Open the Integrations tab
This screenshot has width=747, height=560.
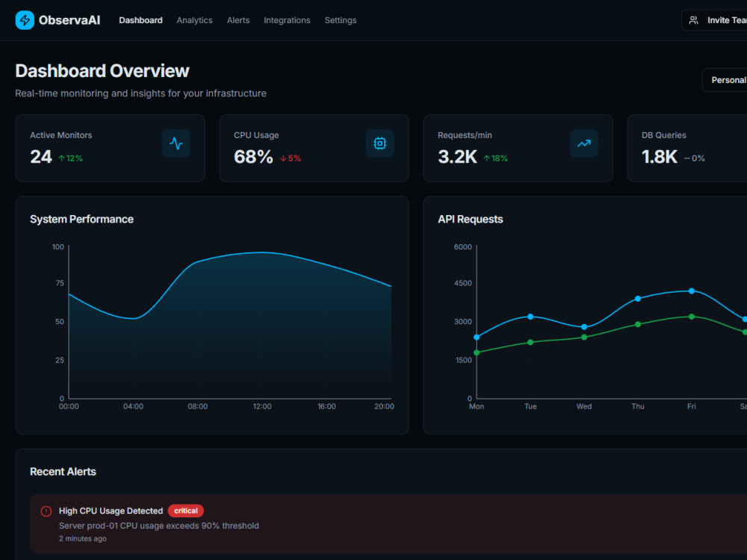287,20
